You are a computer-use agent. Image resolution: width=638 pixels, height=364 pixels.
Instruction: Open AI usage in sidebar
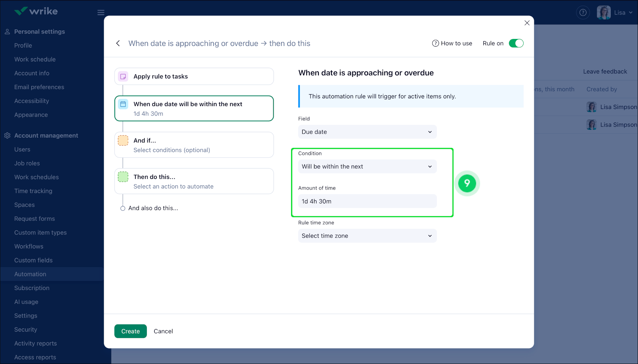[x=26, y=302]
